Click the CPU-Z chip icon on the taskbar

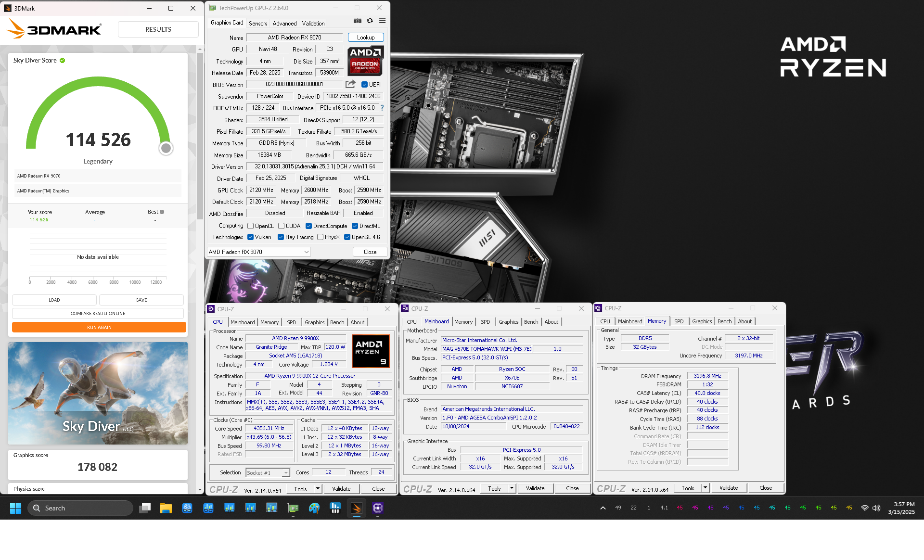pyautogui.click(x=378, y=508)
